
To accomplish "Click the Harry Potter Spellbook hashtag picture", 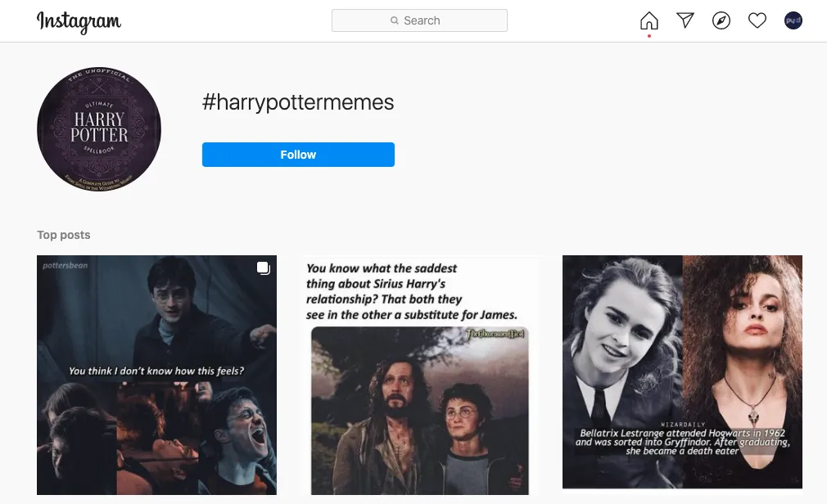I will (99, 129).
